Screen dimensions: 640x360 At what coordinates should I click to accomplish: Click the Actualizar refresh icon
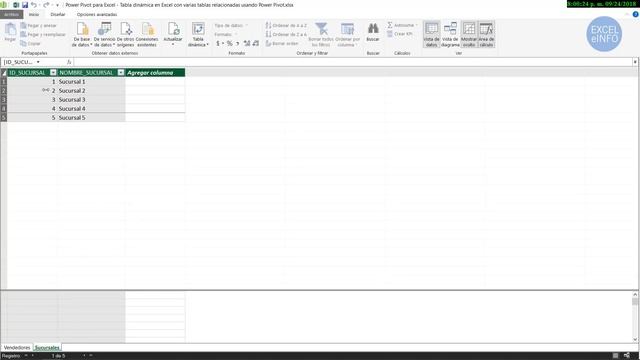[173, 29]
